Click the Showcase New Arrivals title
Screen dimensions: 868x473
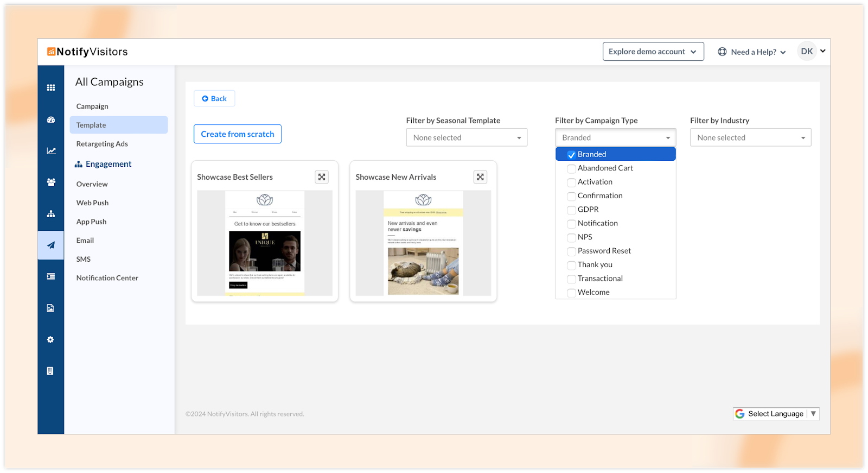(396, 177)
